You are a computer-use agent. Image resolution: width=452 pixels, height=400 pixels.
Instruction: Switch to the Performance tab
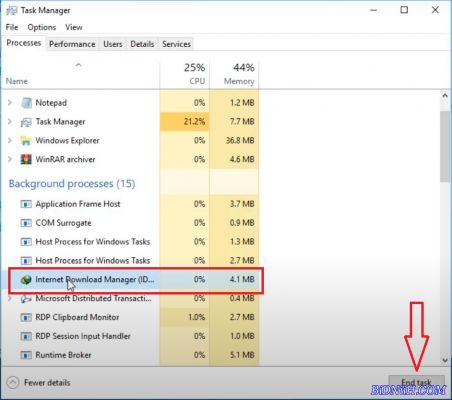click(72, 44)
